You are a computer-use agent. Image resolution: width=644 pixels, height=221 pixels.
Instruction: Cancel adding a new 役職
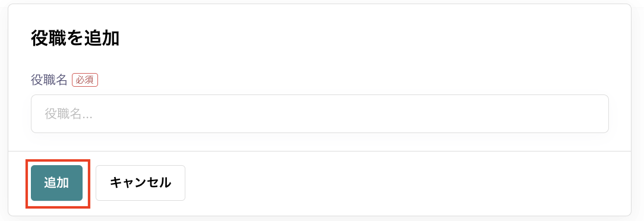[x=140, y=183]
